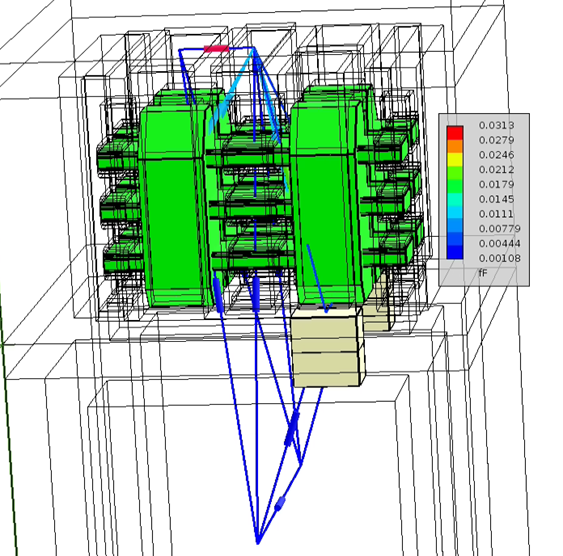Click the 0.0313 maximum legend value
563x556 pixels.
[497, 125]
